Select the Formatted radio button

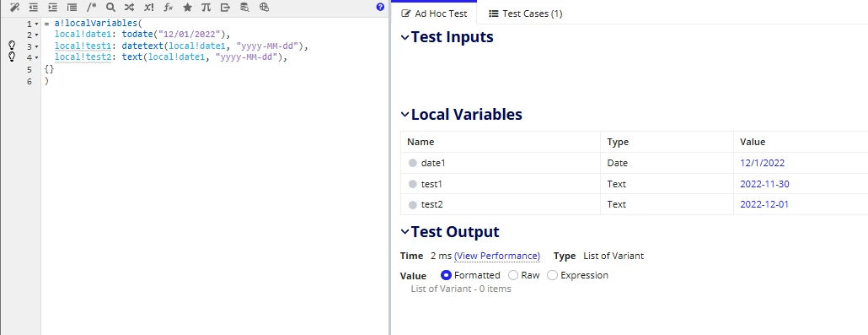pos(446,275)
